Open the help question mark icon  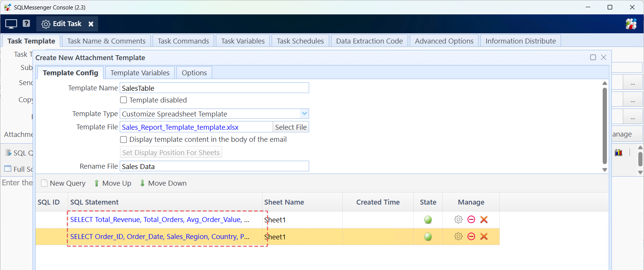(x=26, y=23)
